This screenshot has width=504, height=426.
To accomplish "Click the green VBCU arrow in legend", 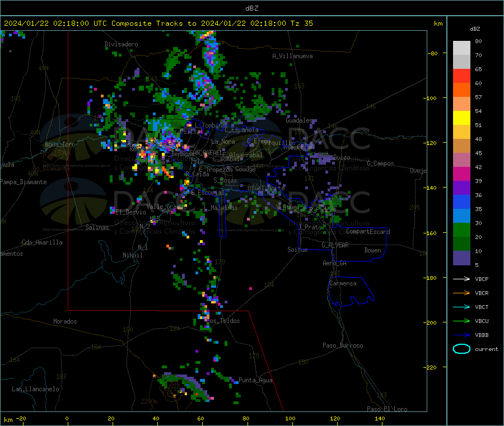I will coord(461,321).
